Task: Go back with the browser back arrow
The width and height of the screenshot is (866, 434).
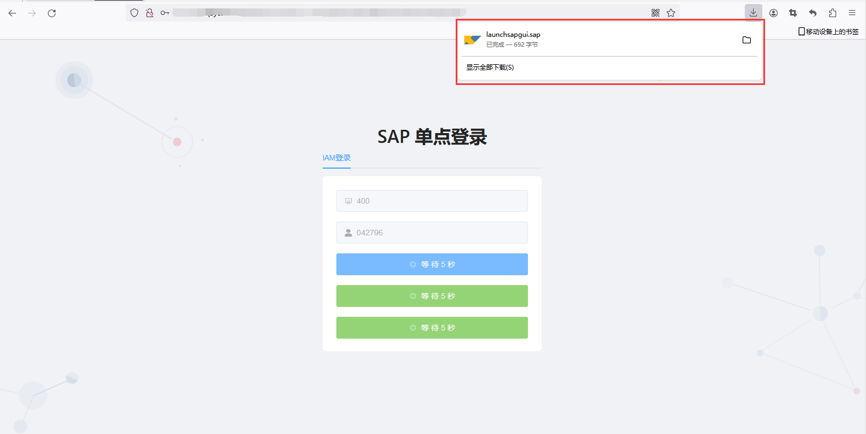Action: click(x=12, y=13)
